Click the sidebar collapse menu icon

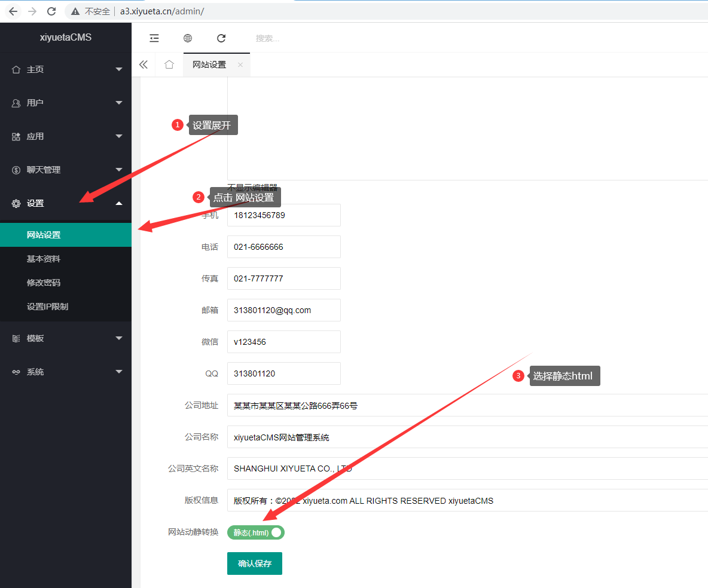tap(154, 38)
